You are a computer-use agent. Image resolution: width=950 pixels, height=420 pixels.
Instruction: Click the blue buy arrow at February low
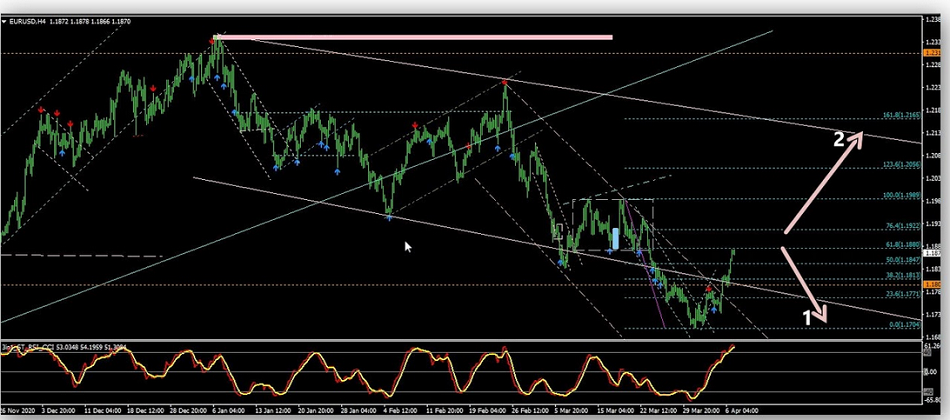(389, 215)
